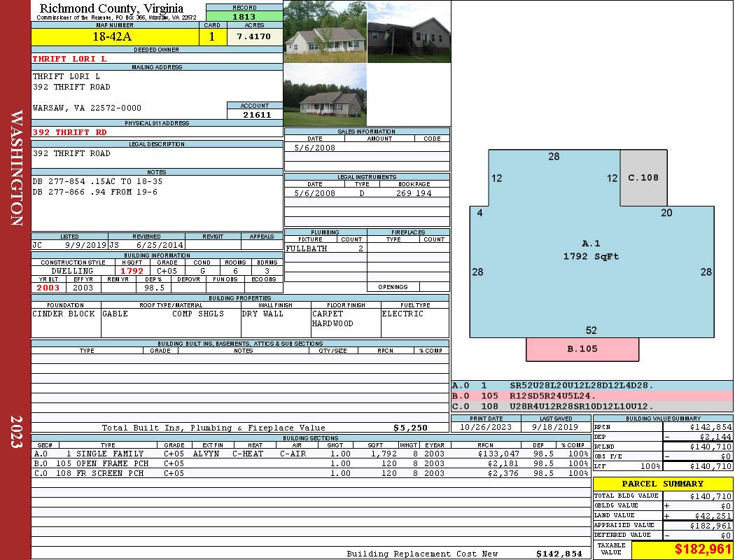Select total built-ins value $5,250
This screenshot has height=560, width=735.
410,428
